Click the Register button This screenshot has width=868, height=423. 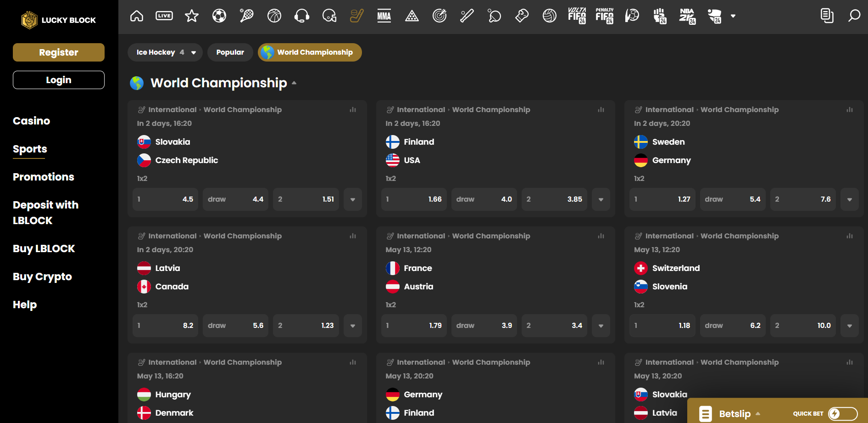click(x=59, y=52)
